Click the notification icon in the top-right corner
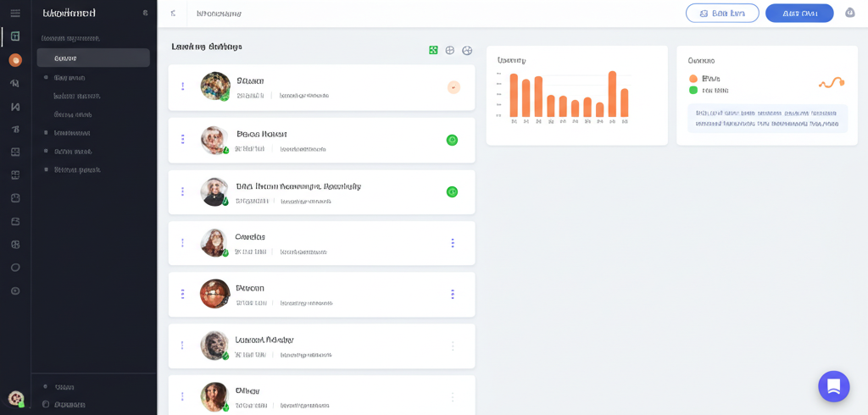 pyautogui.click(x=849, y=13)
